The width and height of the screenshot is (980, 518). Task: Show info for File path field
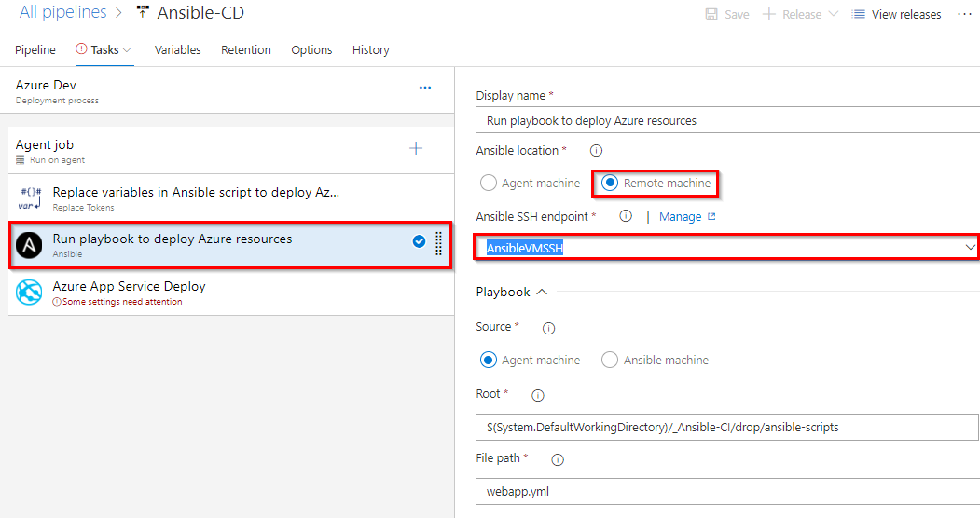pos(558,460)
